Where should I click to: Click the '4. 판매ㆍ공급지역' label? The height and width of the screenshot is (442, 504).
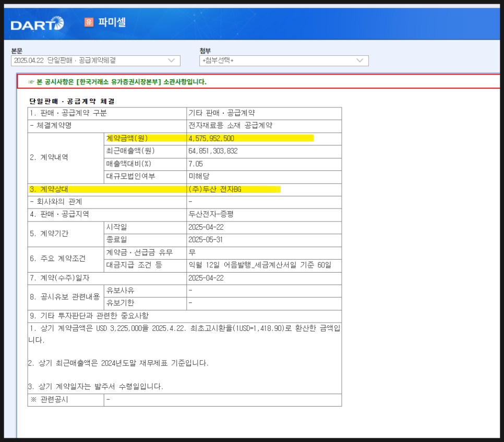click(59, 214)
